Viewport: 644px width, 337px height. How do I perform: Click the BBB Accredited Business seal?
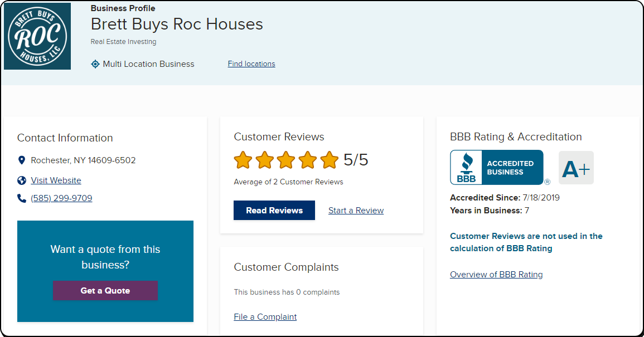497,168
